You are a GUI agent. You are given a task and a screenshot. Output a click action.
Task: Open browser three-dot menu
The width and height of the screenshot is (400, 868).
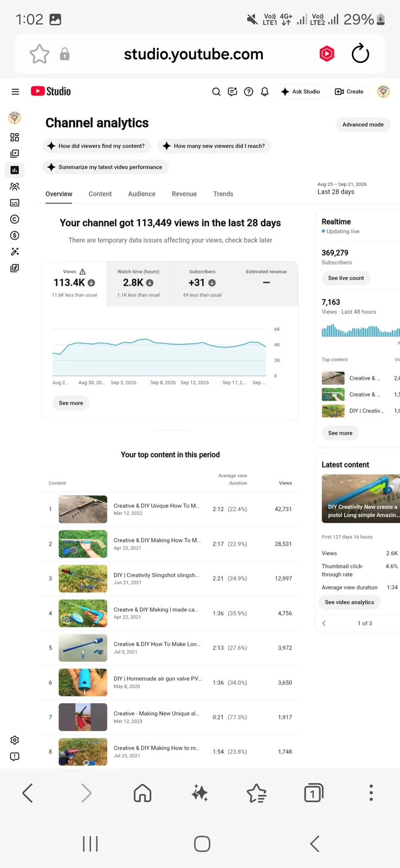click(371, 793)
